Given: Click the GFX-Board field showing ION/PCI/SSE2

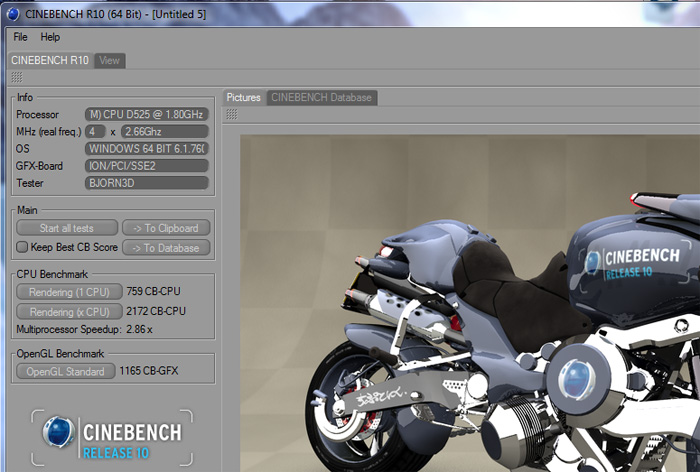Looking at the screenshot, I should [146, 166].
